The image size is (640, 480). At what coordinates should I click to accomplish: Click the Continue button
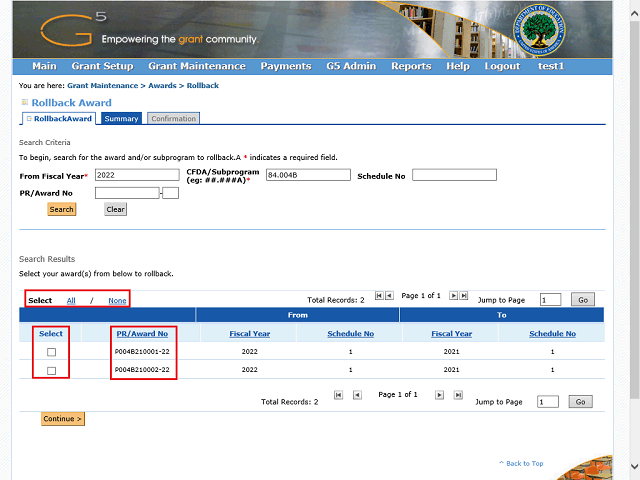[x=63, y=419]
